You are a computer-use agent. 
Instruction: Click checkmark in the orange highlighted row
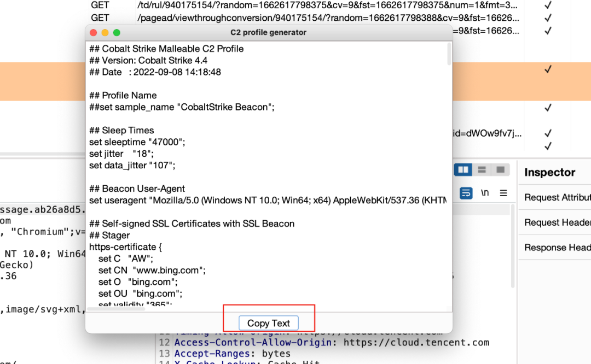(548, 69)
